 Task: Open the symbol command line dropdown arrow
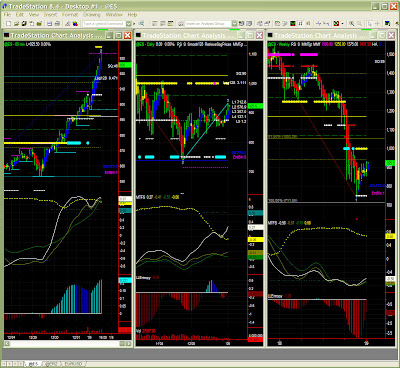click(128, 24)
